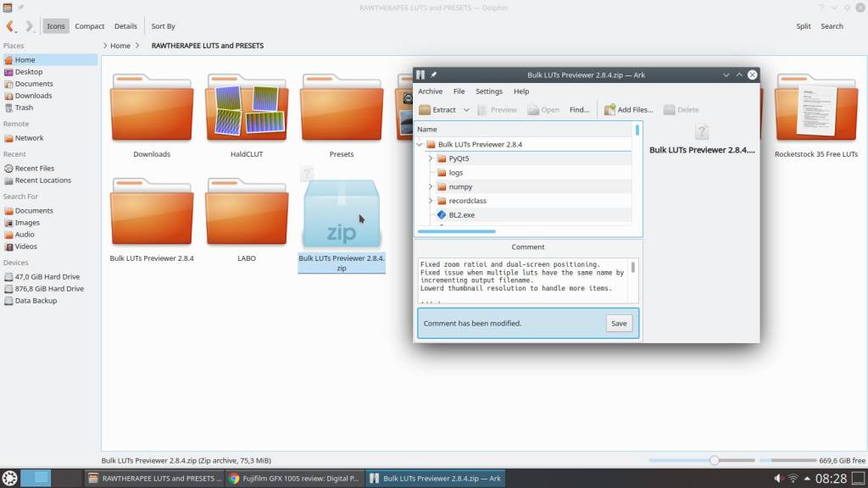This screenshot has height=488, width=868.
Task: Open Desktop in the Places panel
Action: point(49,72)
